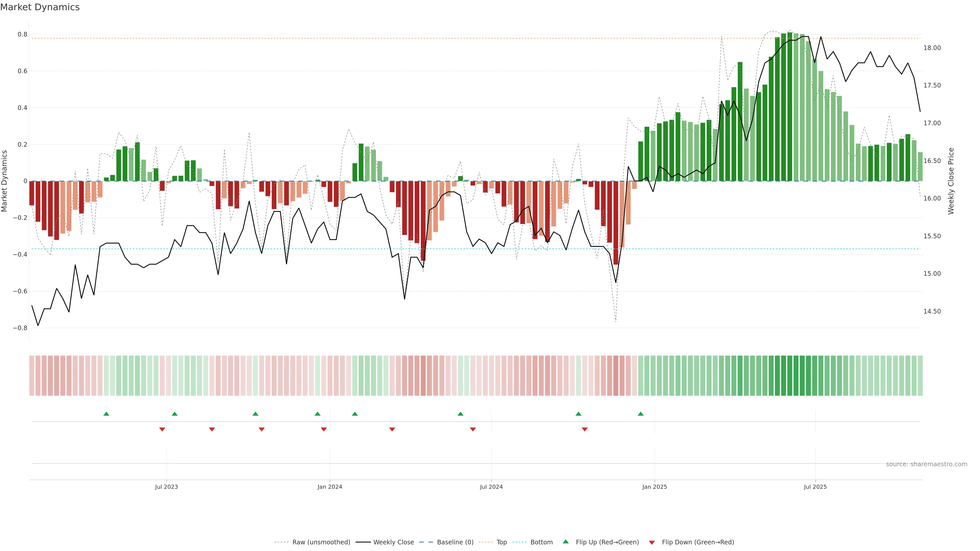This screenshot has height=551, width=980.
Task: Click the Market Dynamics y-axis title
Action: pos(5,181)
